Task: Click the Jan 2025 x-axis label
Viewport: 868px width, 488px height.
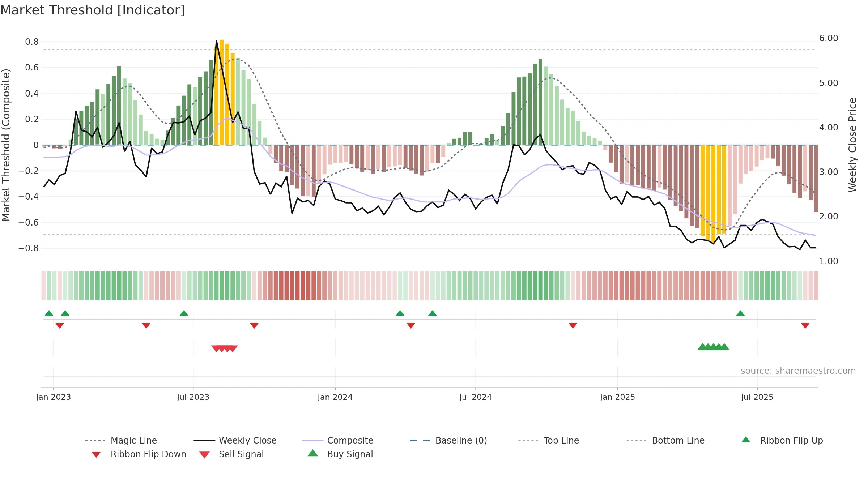Action: (x=617, y=397)
